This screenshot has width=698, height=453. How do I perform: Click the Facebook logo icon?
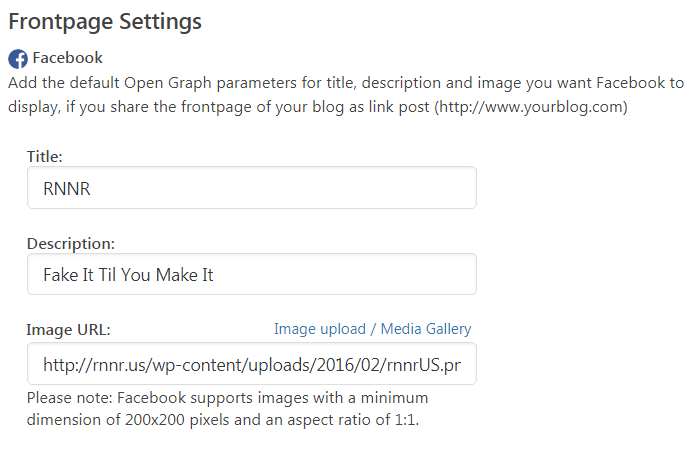click(x=18, y=59)
